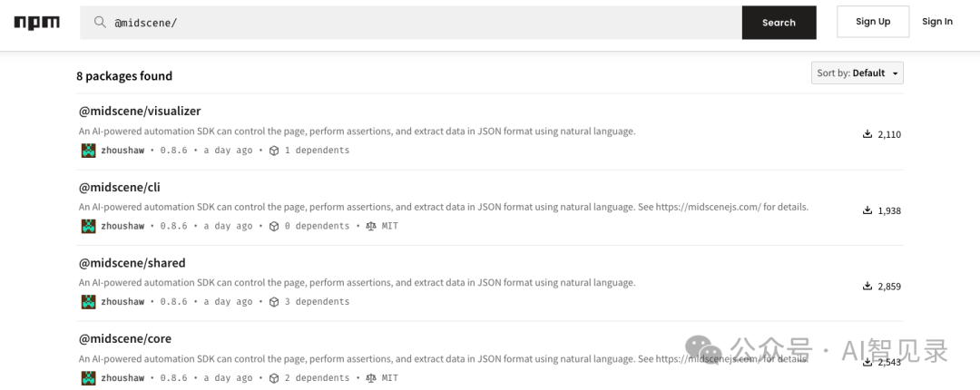
Task: Click zhoushaw avatar under @midscene/shared
Action: (x=88, y=302)
